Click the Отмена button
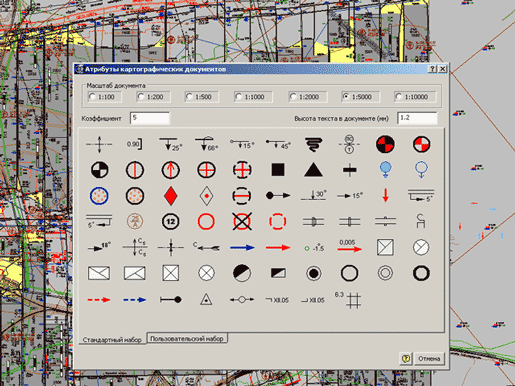This screenshot has width=515, height=386. click(429, 359)
